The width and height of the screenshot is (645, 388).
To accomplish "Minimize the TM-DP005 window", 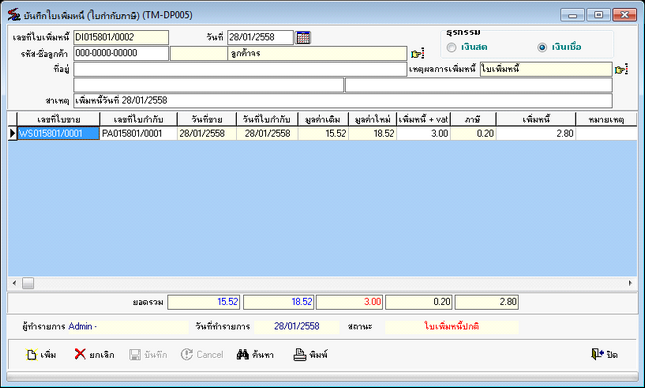I will click(572, 15).
